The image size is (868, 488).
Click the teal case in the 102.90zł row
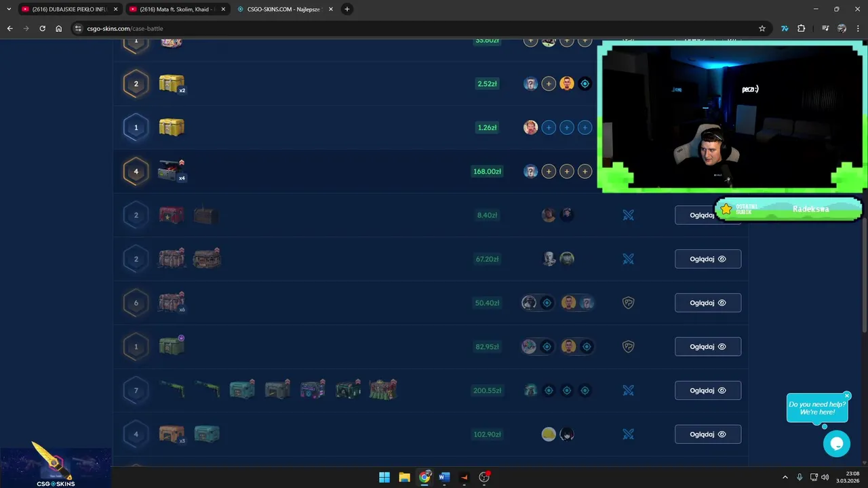[207, 434]
